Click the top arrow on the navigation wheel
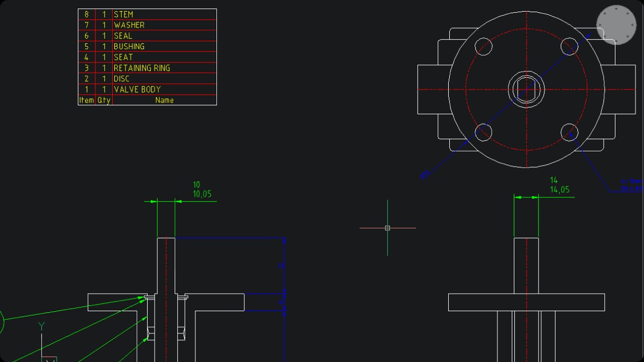Viewport: 644px width, 362px height. coord(616,9)
